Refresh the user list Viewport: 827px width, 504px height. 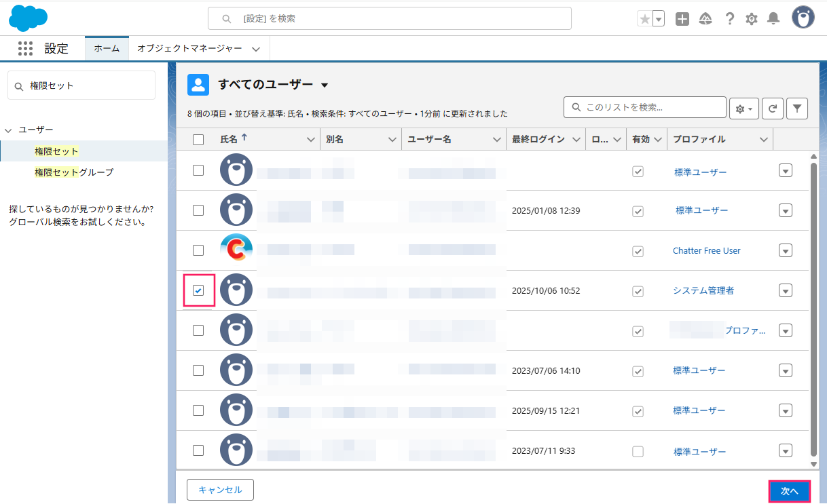(773, 109)
